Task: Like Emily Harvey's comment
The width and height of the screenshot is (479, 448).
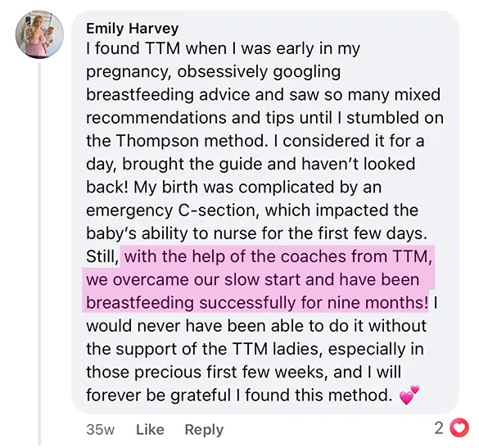Action: point(150,429)
